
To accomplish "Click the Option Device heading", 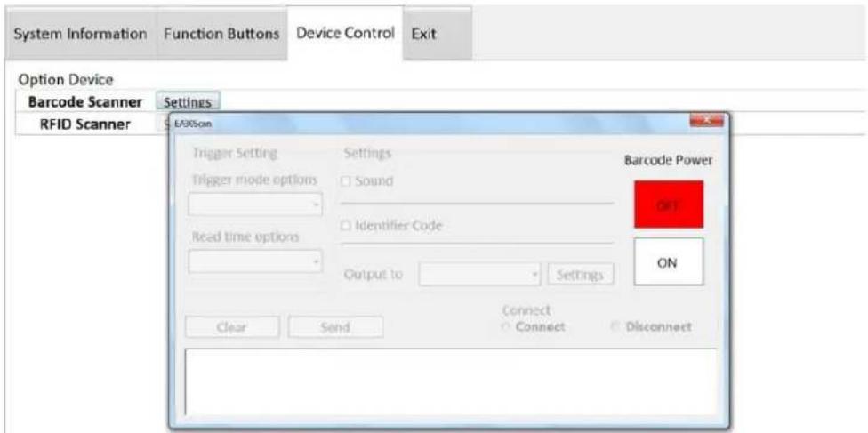I will pyautogui.click(x=66, y=80).
